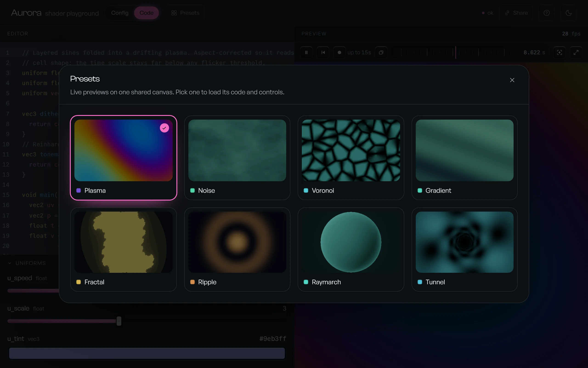Click the pink playhead on the timeline
The width and height of the screenshot is (588, 368).
point(455,52)
